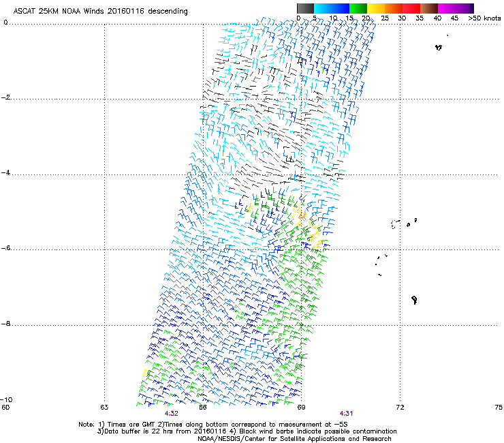The height and width of the screenshot is (443, 504).
Task: Click longitude axis label 63
Action: pyautogui.click(x=104, y=408)
